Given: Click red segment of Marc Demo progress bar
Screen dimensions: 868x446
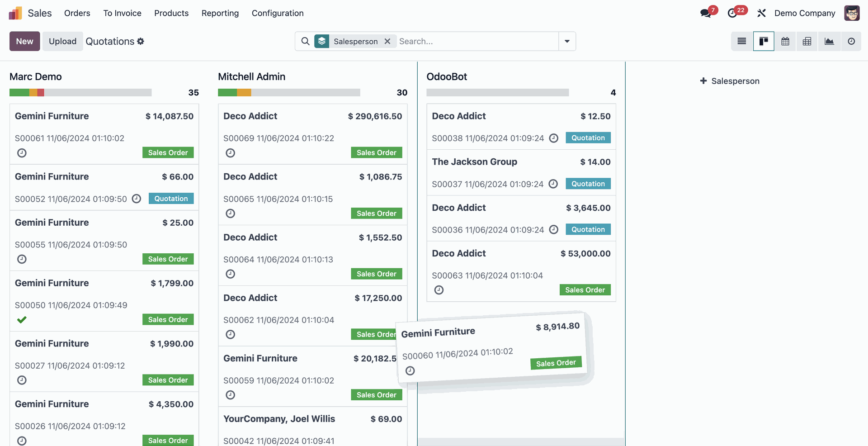Looking at the screenshot, I should click(41, 93).
